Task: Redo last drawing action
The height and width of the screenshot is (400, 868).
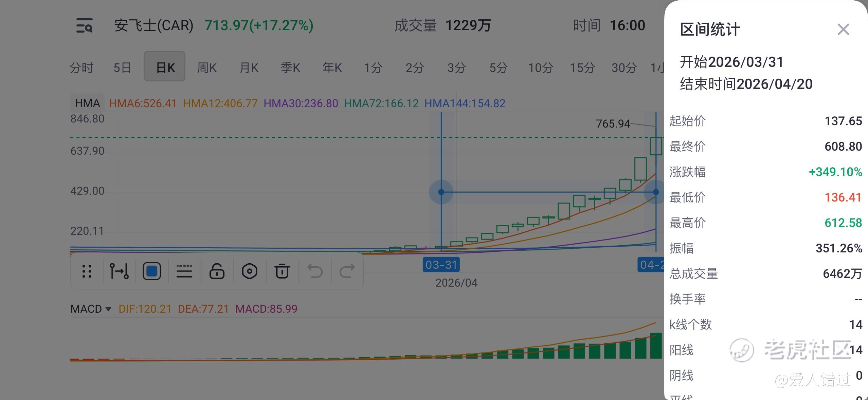Action: (x=347, y=271)
